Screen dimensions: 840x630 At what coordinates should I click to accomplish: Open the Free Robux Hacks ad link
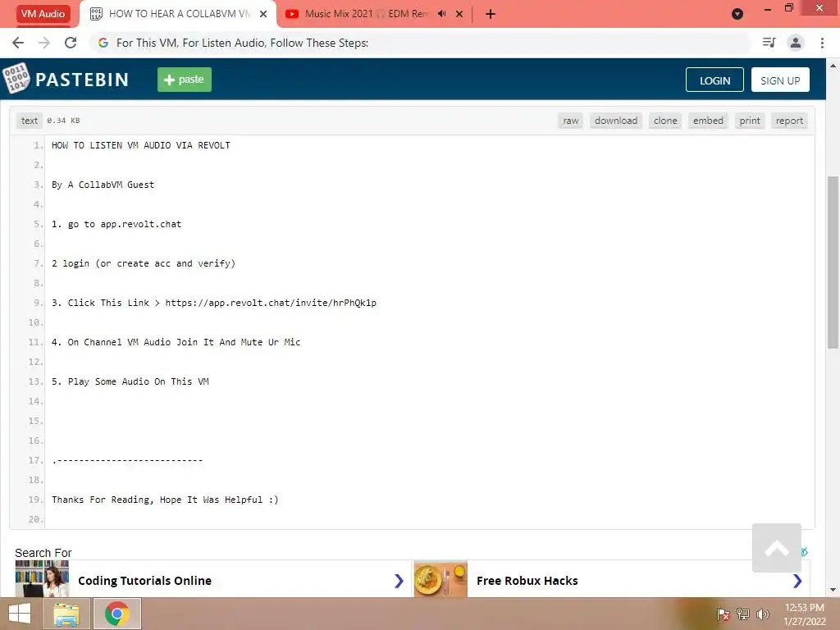click(527, 581)
